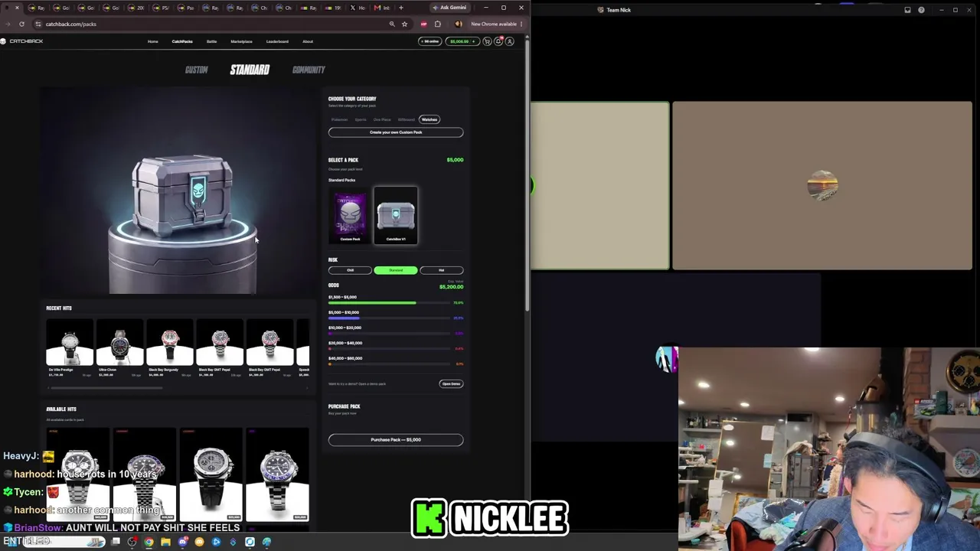The width and height of the screenshot is (980, 551).
Task: Select the Custom Pack thumbnail
Action: point(350,215)
